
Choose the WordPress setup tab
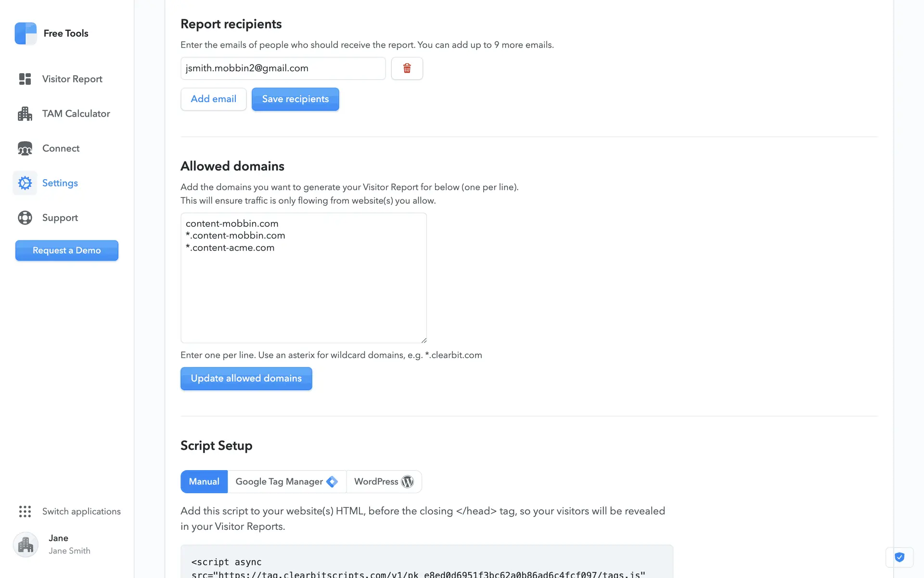(x=384, y=482)
